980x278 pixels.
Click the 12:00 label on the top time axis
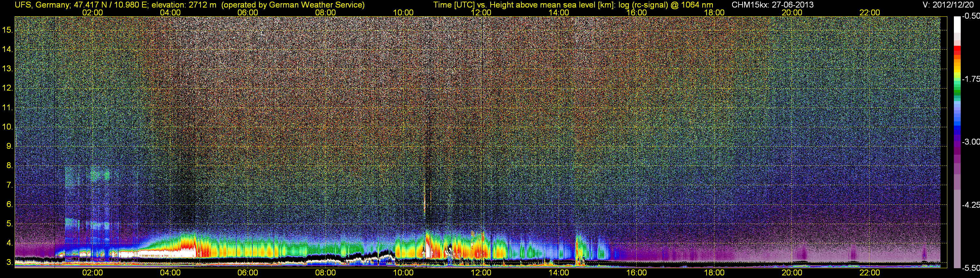click(x=481, y=12)
